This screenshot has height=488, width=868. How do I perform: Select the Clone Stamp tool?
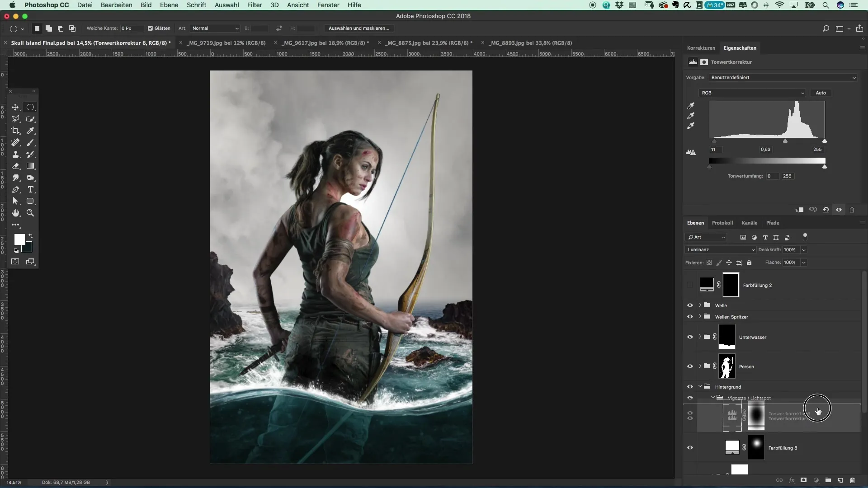pos(15,154)
